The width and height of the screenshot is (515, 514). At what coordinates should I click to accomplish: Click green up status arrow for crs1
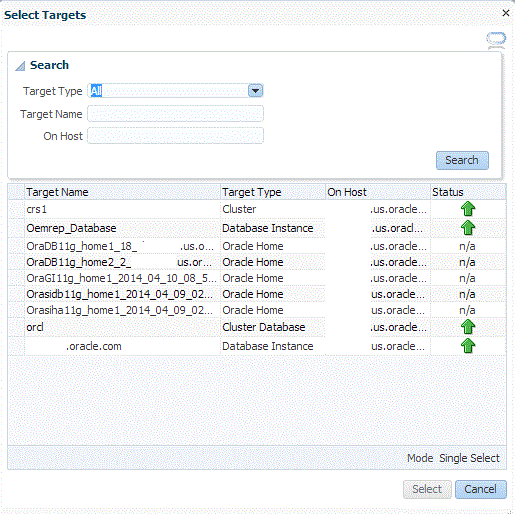(x=468, y=209)
